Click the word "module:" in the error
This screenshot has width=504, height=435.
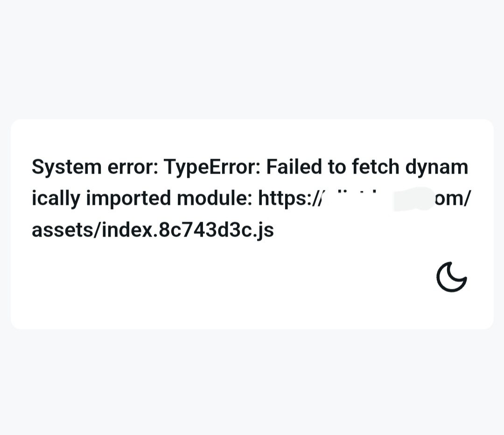pyautogui.click(x=215, y=198)
